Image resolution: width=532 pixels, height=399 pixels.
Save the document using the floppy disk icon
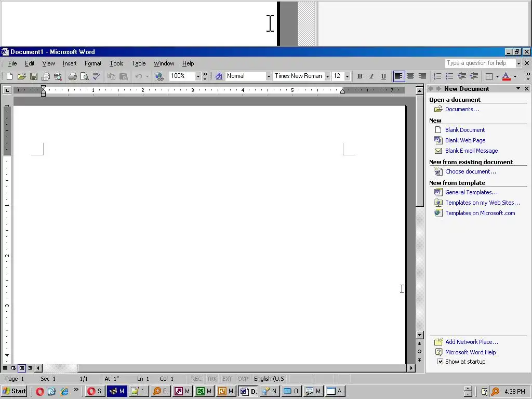pyautogui.click(x=34, y=76)
